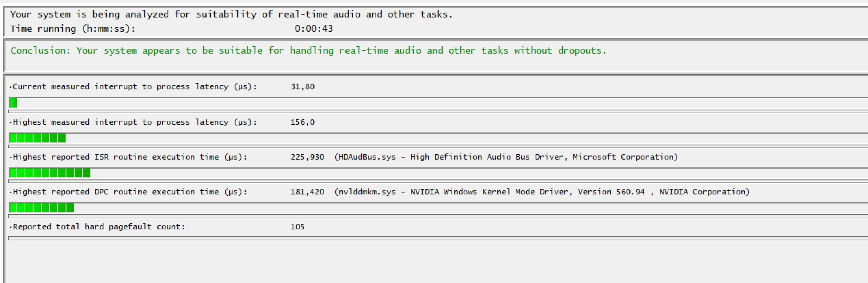Click the HDAudBus.sys driver description
The height and width of the screenshot is (283, 868).
(x=506, y=157)
